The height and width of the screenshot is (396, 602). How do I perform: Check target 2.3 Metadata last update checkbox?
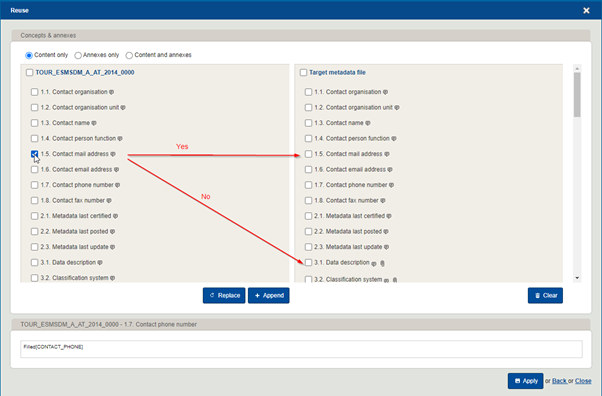click(308, 247)
